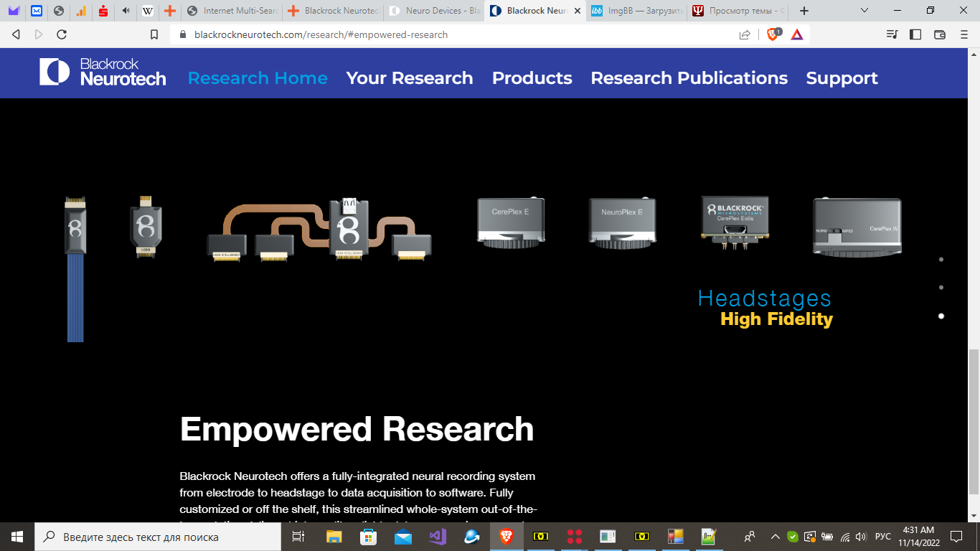This screenshot has width=980, height=551.
Task: Reload the current page
Action: (62, 34)
